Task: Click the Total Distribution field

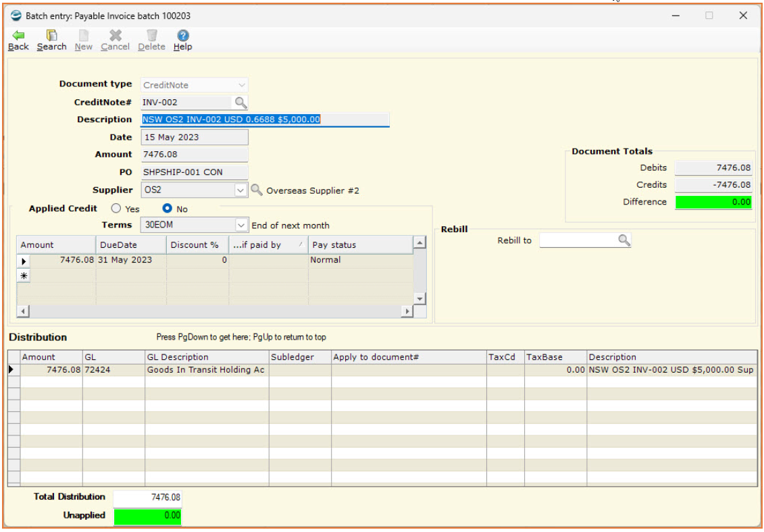Action: pos(148,498)
